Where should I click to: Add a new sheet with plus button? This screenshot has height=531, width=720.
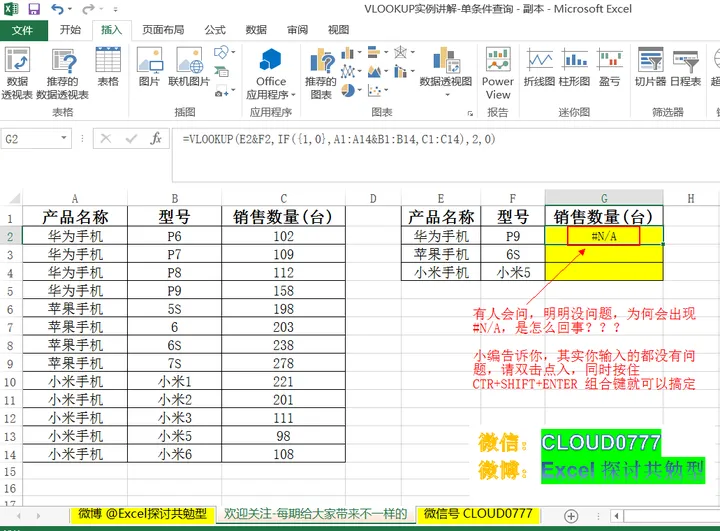[x=571, y=516]
